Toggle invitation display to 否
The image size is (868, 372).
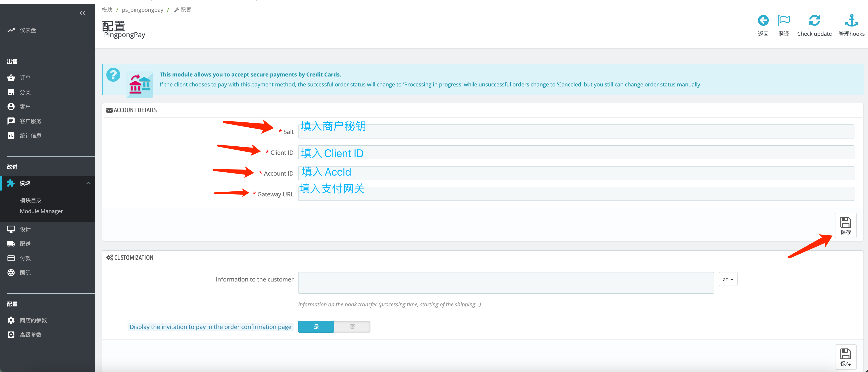tap(352, 327)
